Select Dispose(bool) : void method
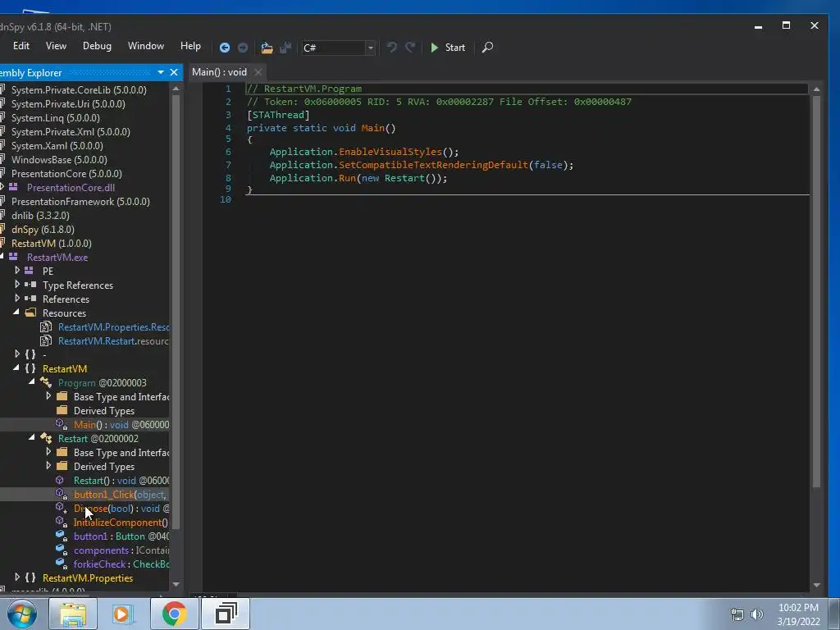Image resolution: width=840 pixels, height=630 pixels. [121, 509]
